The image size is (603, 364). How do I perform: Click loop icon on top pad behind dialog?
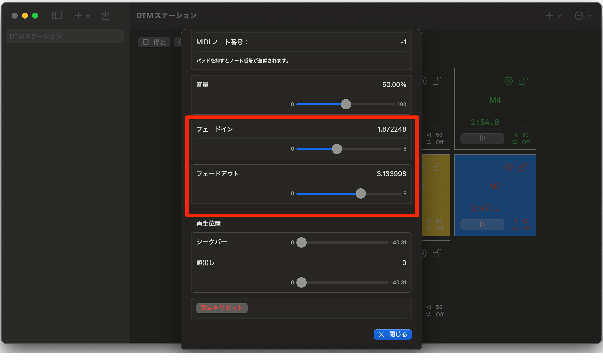(x=429, y=142)
